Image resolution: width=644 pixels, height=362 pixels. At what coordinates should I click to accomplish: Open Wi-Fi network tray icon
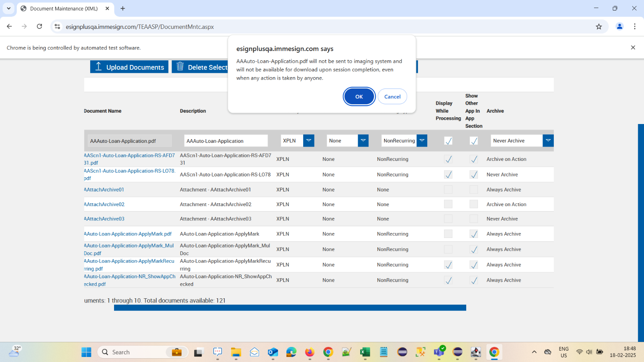click(579, 352)
